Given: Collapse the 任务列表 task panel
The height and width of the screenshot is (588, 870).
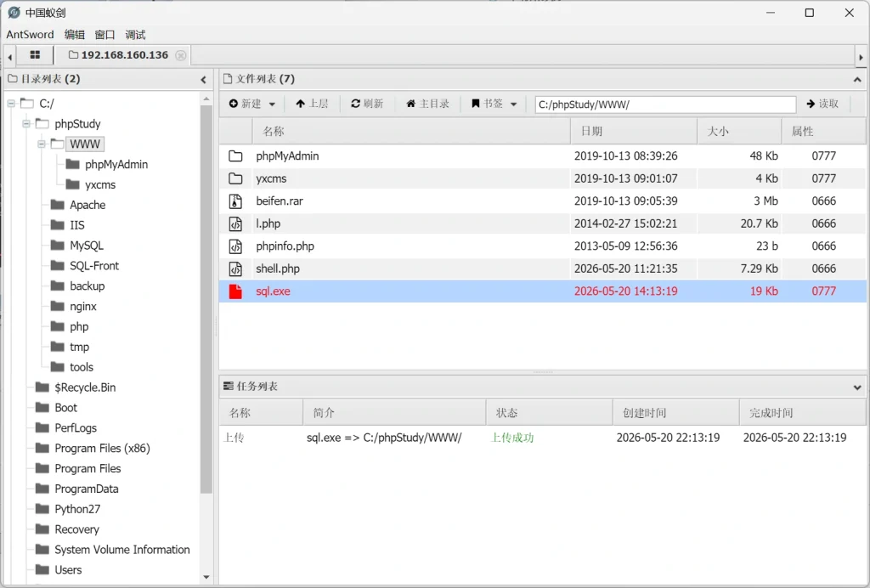Looking at the screenshot, I should tap(856, 387).
